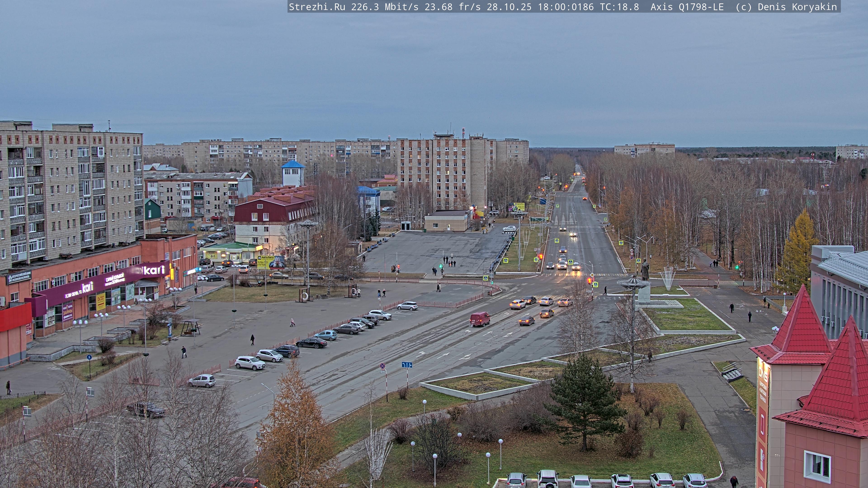This screenshot has width=868, height=488.
Task: Click the round blue pedestrian sign near shrubs
Action: 89,357
